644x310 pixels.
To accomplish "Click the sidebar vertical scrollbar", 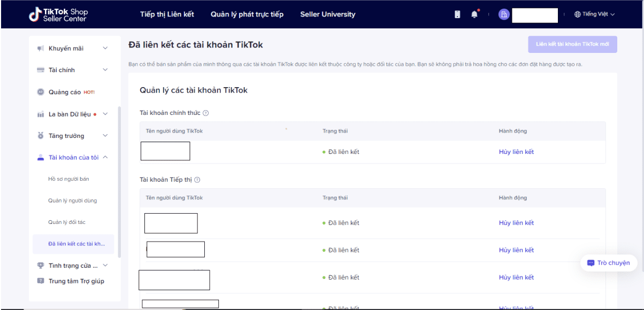I will (119, 182).
